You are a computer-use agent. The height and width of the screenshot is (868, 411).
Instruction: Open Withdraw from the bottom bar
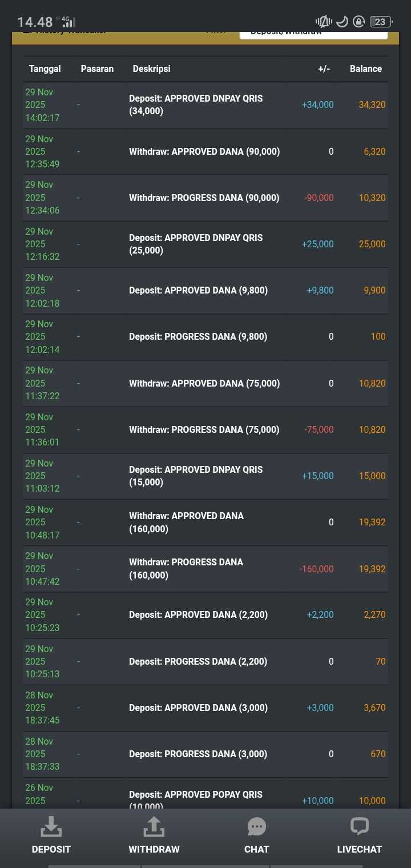click(x=154, y=827)
